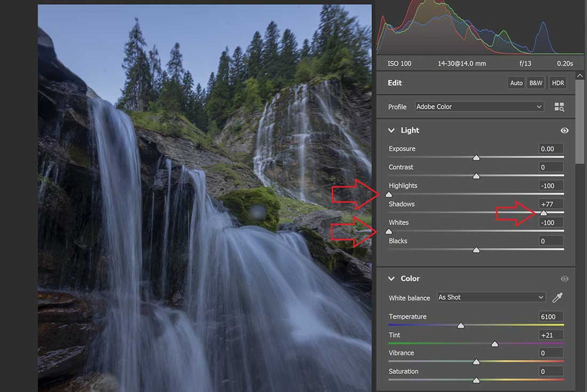Click the 14-30@14.0 mm lens readout
Image resolution: width=587 pixels, height=392 pixels.
[462, 63]
